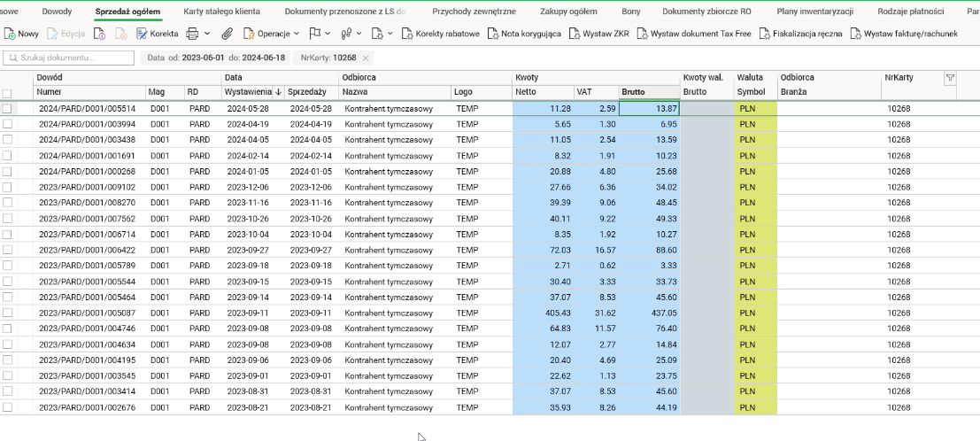Click the filter funnel icon by NrKarty
This screenshot has width=980, height=441.
pyautogui.click(x=950, y=78)
